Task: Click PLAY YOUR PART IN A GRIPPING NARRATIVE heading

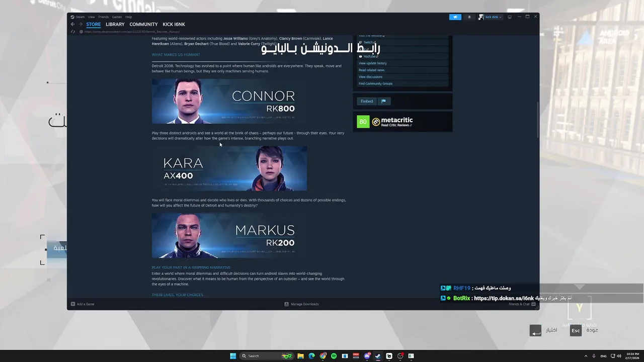Action: 191,267
